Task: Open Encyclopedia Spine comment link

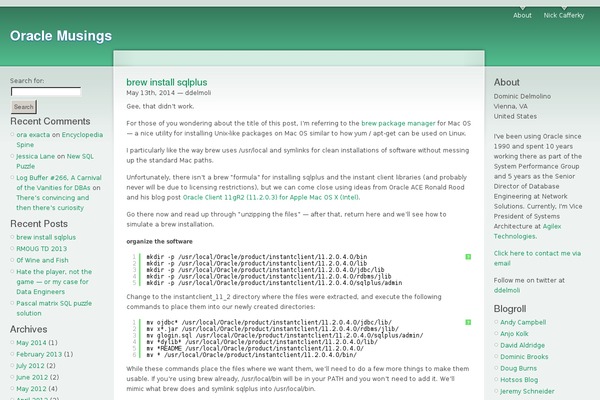Action: (60, 140)
